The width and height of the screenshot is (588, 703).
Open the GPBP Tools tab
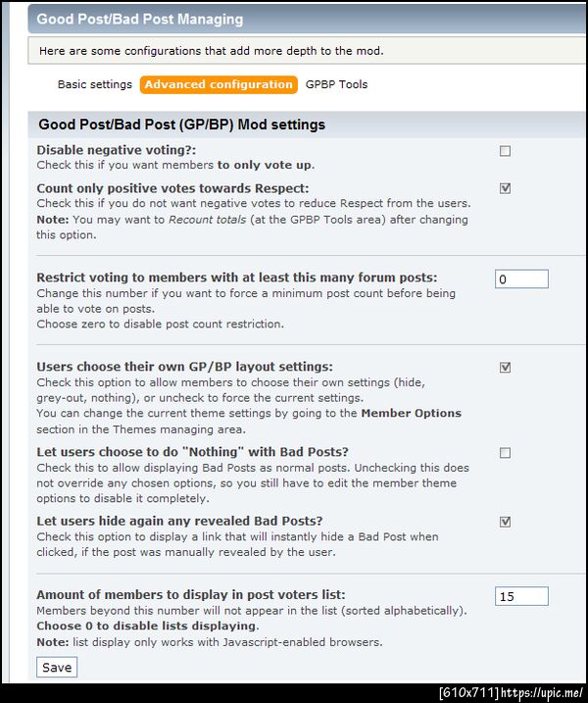pyautogui.click(x=336, y=84)
